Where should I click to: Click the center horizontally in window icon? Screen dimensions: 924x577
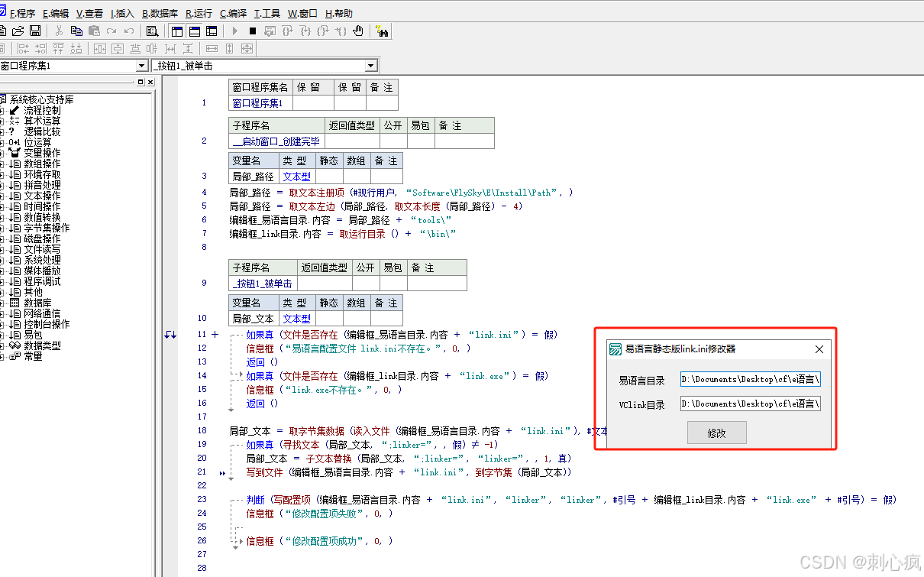pyautogui.click(x=99, y=48)
